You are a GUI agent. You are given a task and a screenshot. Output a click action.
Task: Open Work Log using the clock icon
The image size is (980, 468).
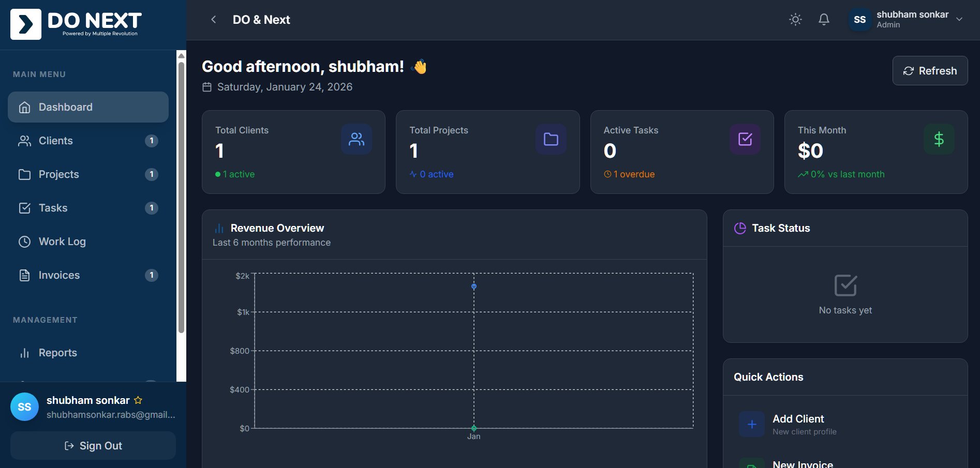tap(24, 241)
